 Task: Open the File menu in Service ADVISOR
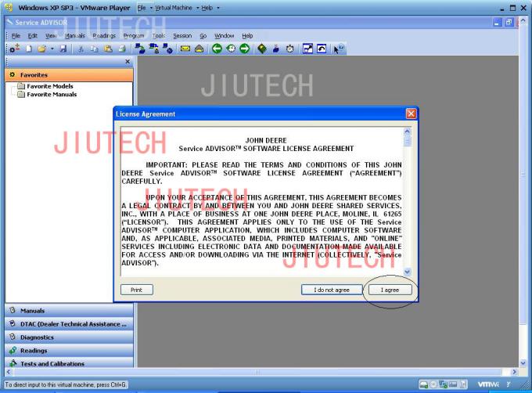[16, 36]
